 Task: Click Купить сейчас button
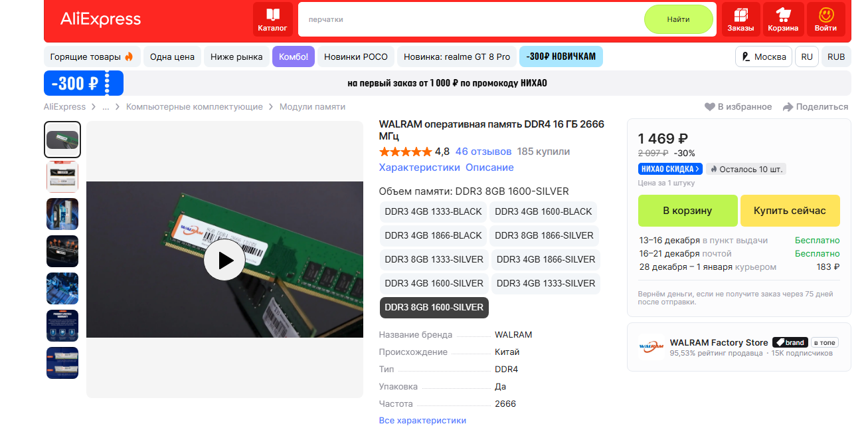click(x=790, y=211)
